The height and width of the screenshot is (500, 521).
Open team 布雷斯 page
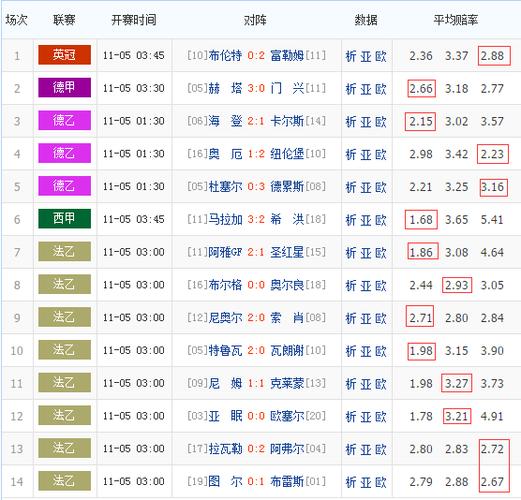(287, 481)
